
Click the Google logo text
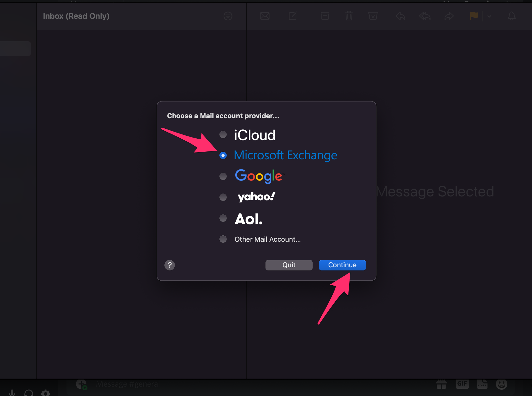[259, 176]
